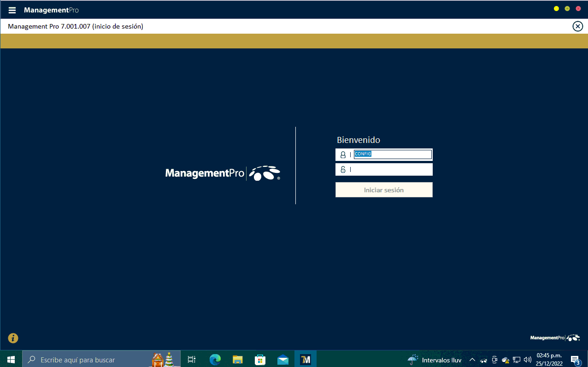The image size is (588, 367).
Task: Open the notification center with 3 alerts
Action: (x=575, y=360)
